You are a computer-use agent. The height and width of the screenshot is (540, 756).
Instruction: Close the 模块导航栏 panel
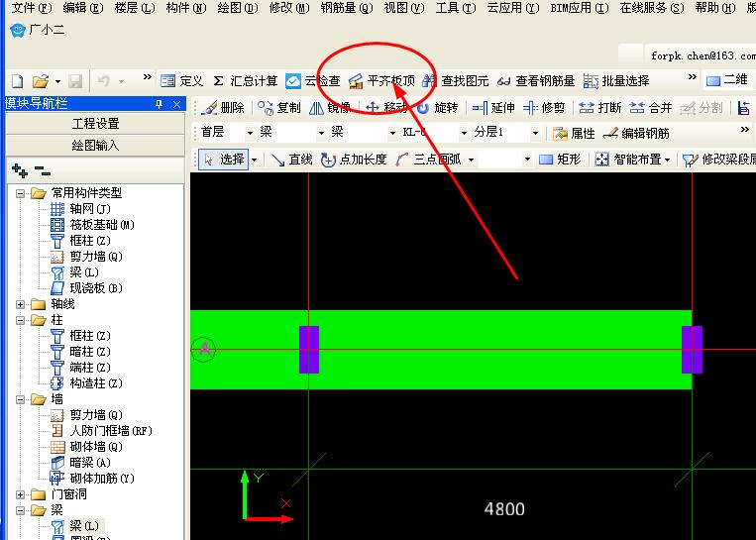(176, 104)
